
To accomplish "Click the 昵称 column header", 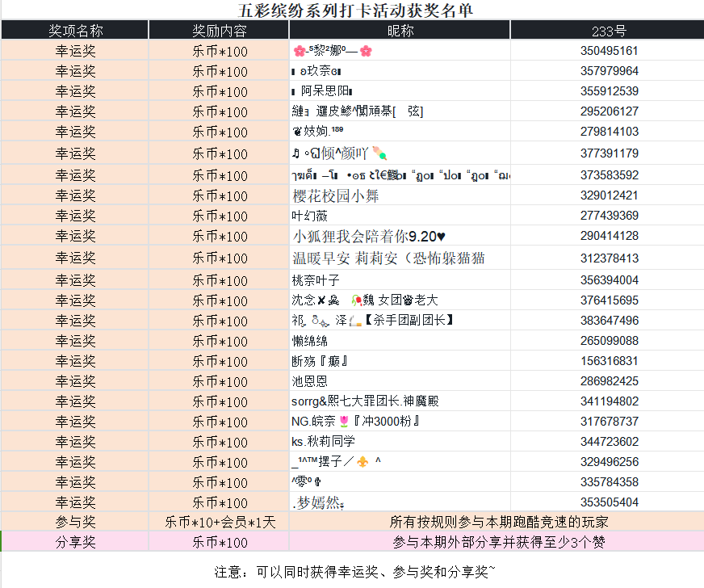I will pyautogui.click(x=400, y=31).
